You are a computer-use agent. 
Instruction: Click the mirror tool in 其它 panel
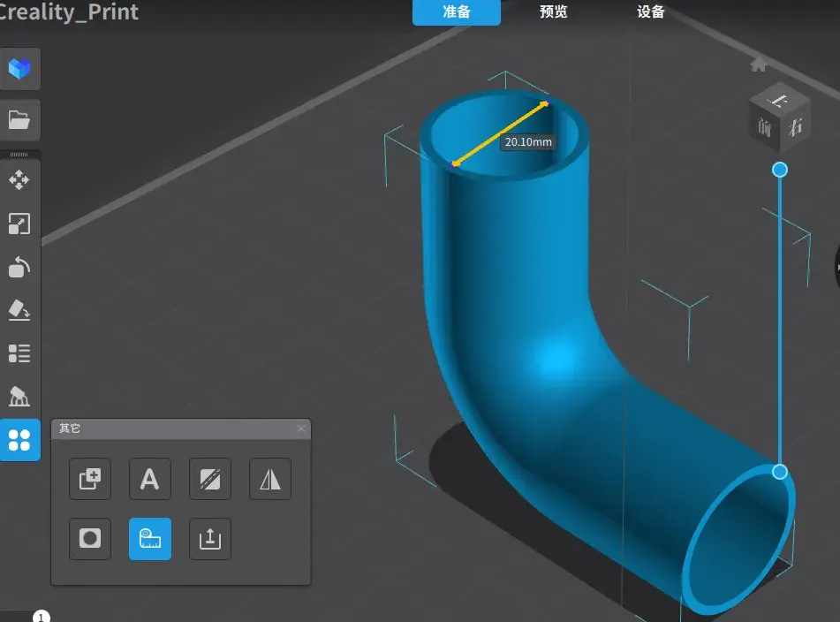[x=270, y=479]
